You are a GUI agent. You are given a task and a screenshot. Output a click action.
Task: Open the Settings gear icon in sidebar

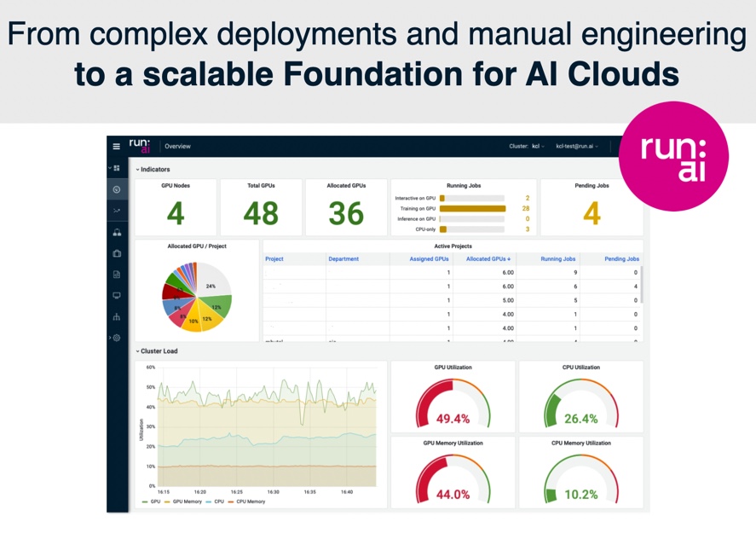[117, 338]
